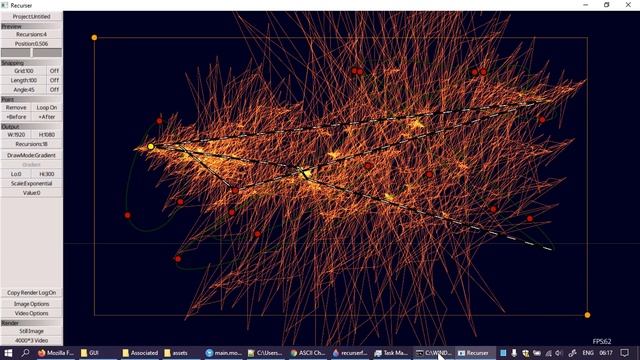
Task: Open the assets folder taskbar item
Action: pos(182,353)
